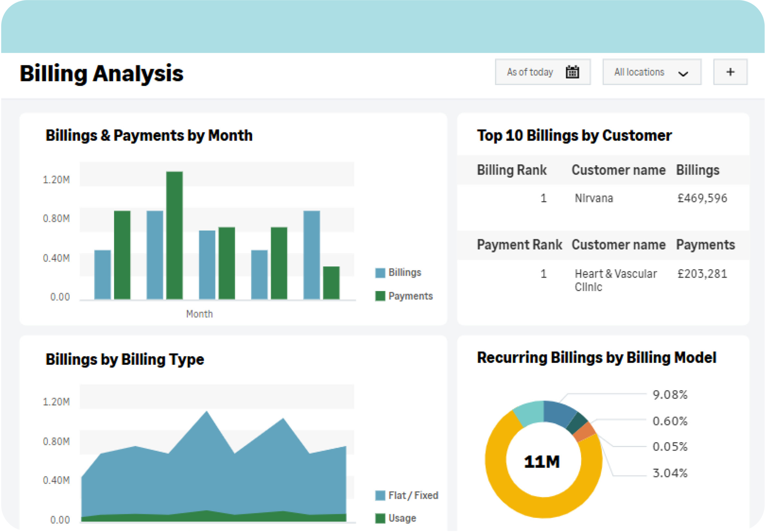Click Flat / Fixed legend swatch

pos(380,496)
